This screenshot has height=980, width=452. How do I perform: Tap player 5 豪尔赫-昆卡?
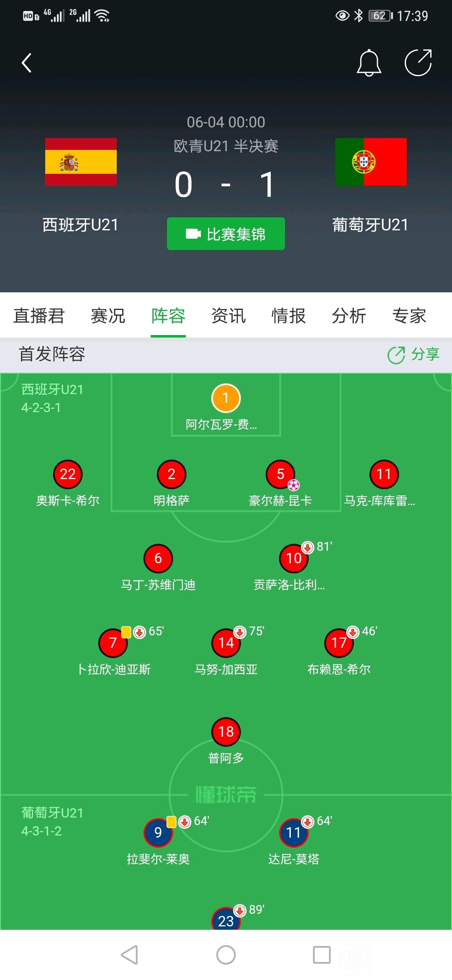click(280, 482)
